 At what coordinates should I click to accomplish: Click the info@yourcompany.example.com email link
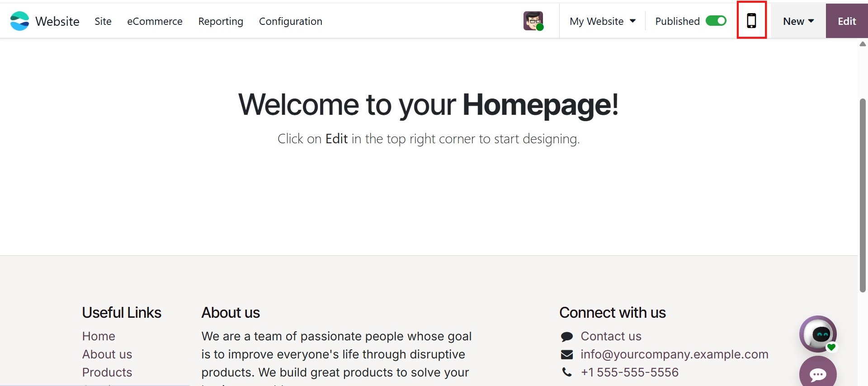coord(675,354)
